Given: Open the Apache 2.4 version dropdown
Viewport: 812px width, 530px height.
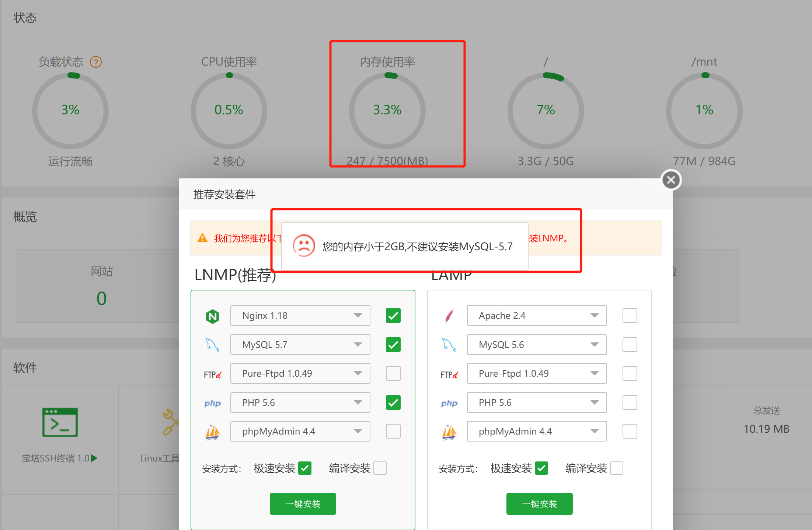Looking at the screenshot, I should (537, 315).
